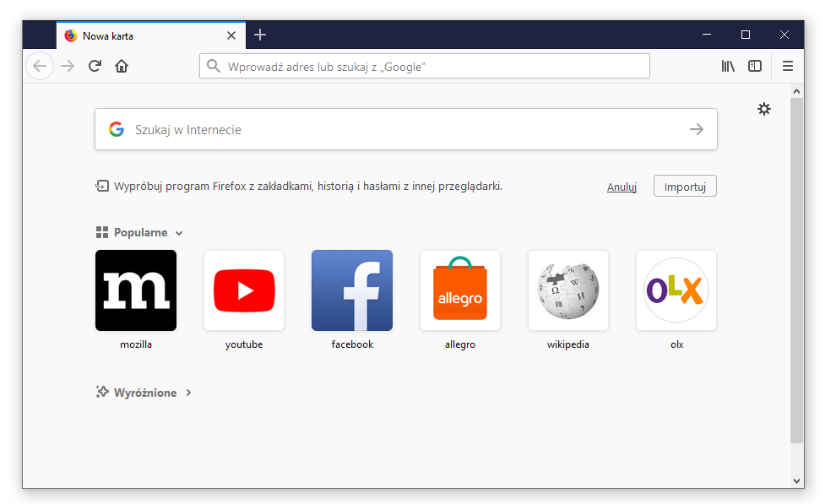This screenshot has width=825, height=504.
Task: Click the Popularne grid icon
Action: click(102, 232)
